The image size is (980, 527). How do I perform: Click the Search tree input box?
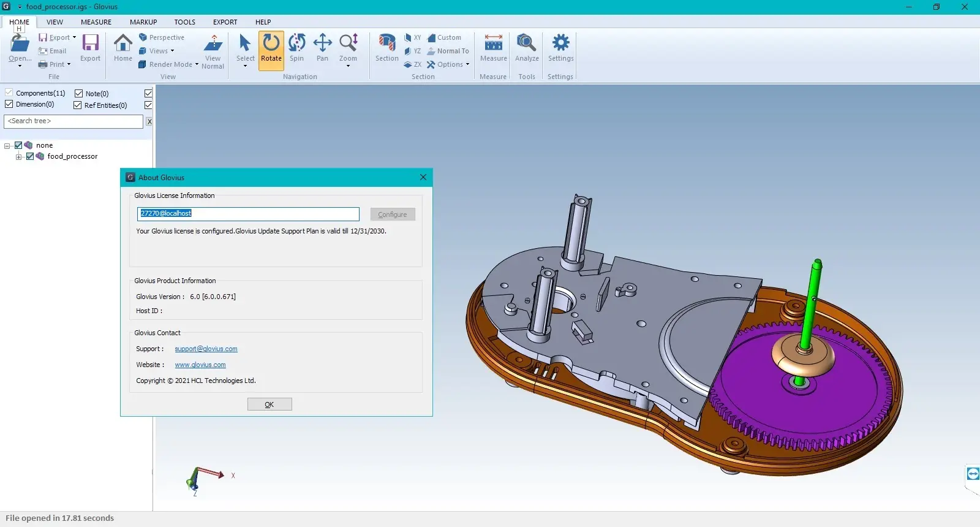[x=73, y=121]
